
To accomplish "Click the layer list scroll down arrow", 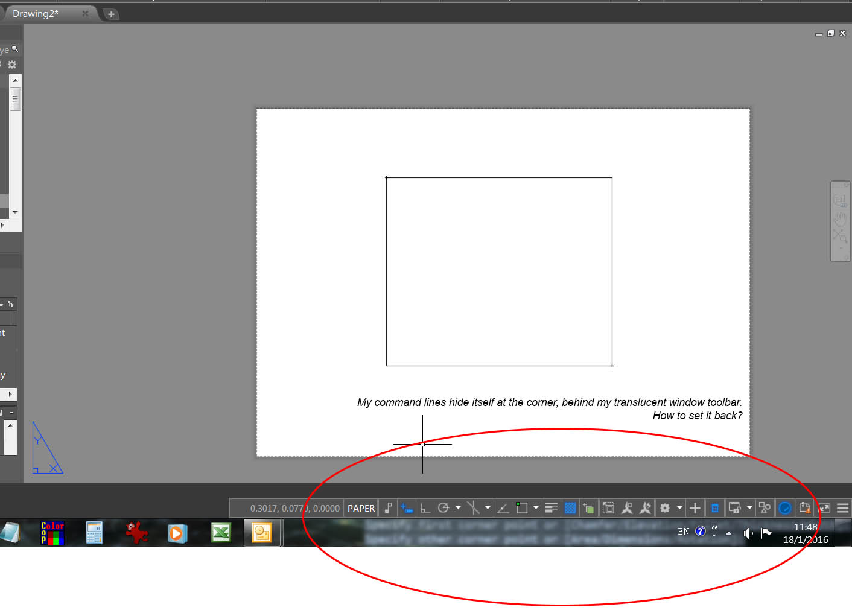I will pos(15,212).
